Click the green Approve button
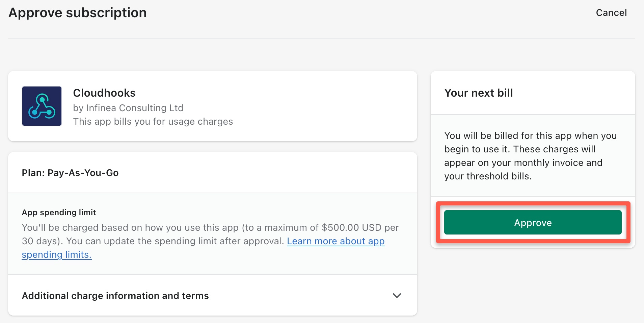The image size is (644, 323). point(533,223)
